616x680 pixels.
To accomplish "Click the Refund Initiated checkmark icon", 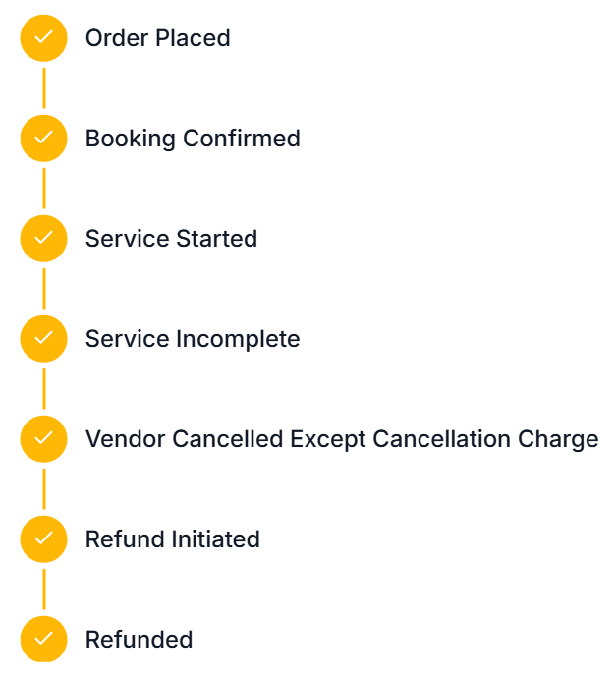I will tap(43, 539).
